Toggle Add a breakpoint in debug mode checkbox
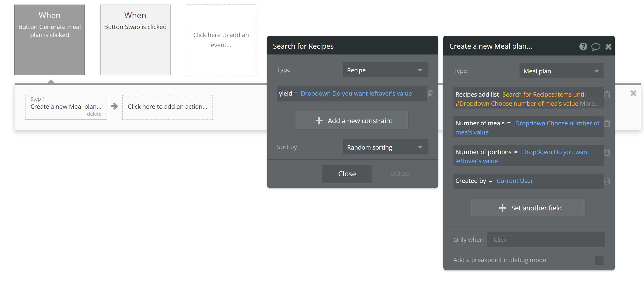 (x=599, y=260)
